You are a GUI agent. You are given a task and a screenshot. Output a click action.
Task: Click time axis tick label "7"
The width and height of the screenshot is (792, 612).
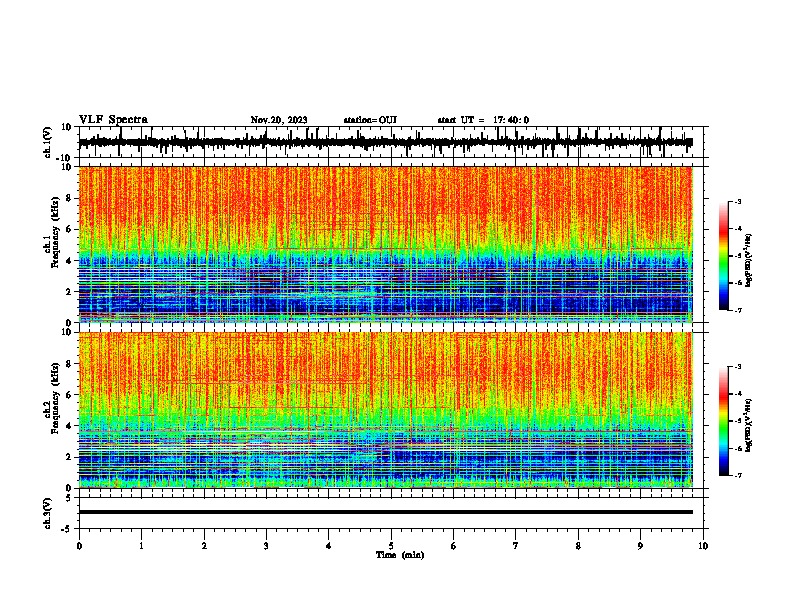tap(516, 546)
